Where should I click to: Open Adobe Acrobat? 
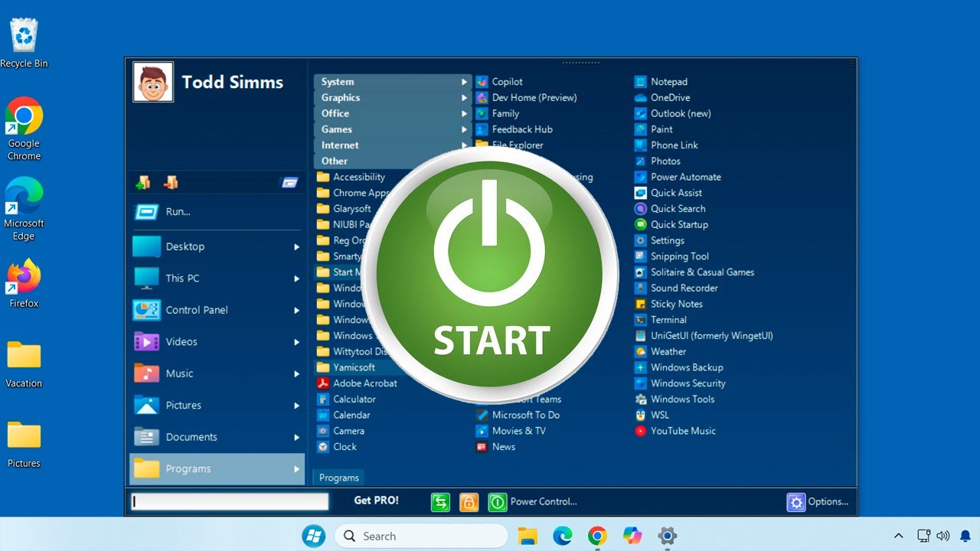(x=357, y=383)
